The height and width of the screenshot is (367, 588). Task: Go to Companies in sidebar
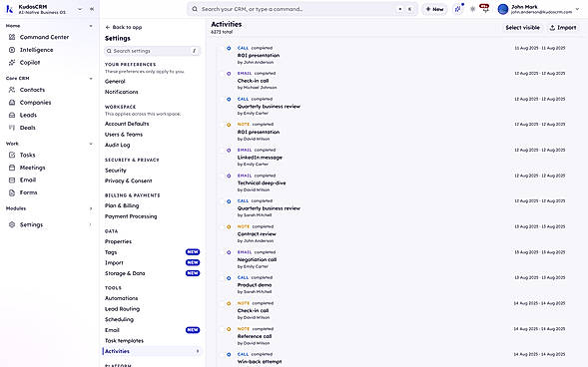tap(35, 103)
